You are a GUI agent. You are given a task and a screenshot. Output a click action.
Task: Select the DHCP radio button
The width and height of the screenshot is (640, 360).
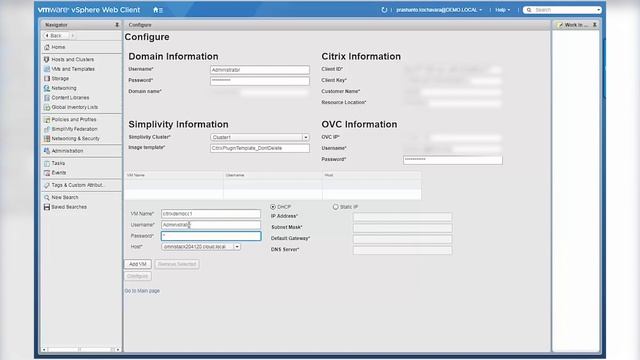[x=273, y=207]
